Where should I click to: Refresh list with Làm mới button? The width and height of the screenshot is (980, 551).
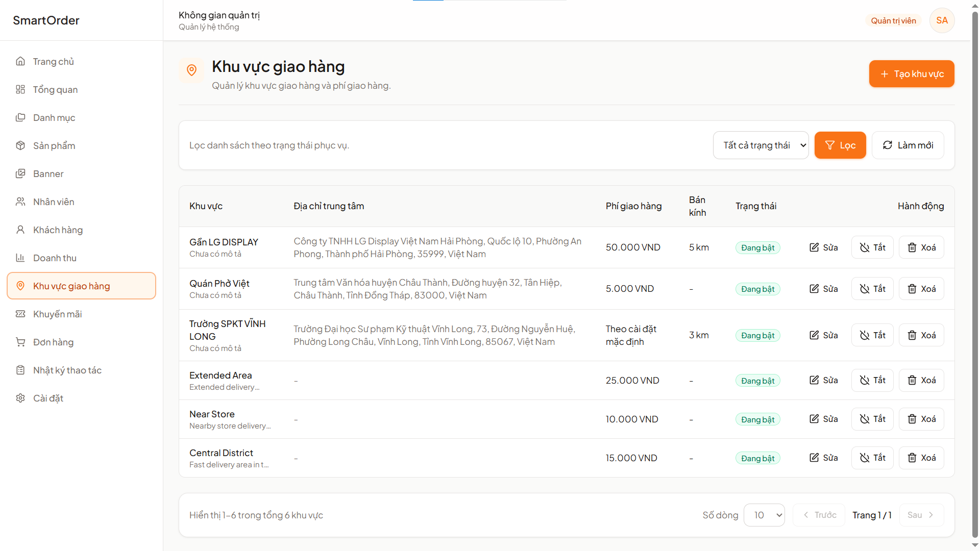pyautogui.click(x=908, y=145)
